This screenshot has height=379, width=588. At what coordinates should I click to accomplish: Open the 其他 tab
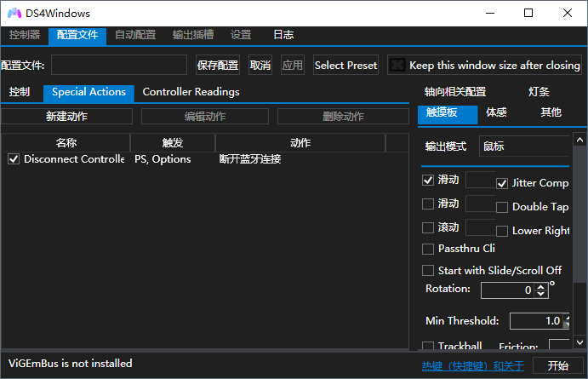pos(551,112)
